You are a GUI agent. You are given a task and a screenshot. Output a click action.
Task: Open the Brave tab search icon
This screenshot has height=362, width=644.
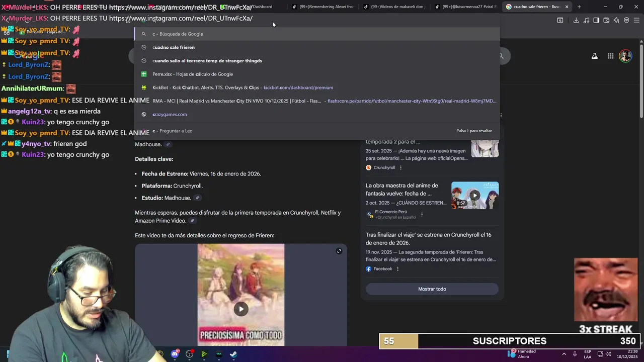coord(560,20)
